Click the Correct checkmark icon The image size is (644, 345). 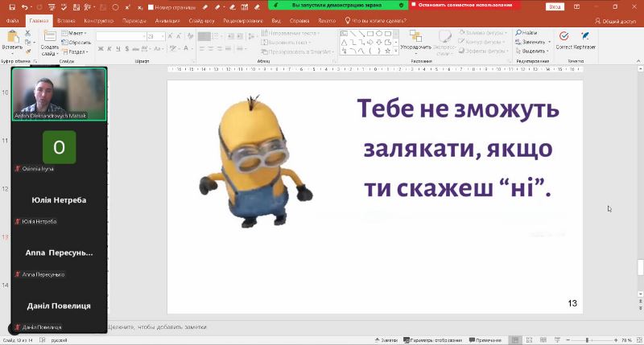pyautogui.click(x=564, y=36)
